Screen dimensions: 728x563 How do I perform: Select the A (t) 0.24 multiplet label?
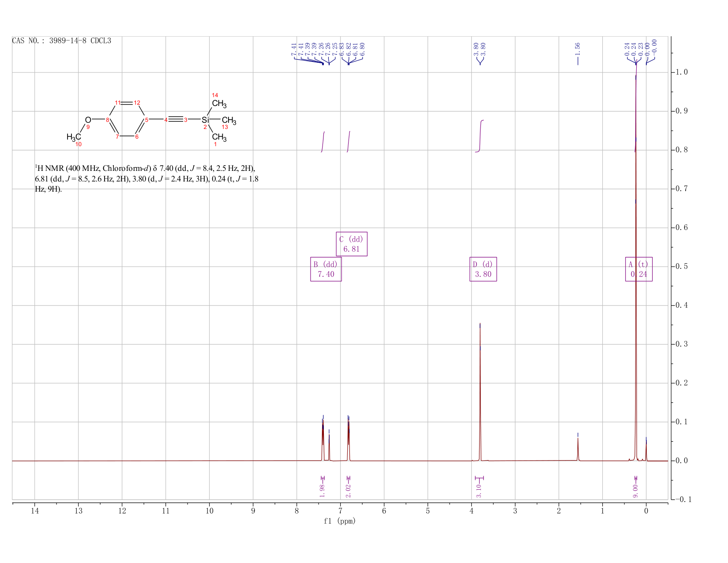tap(639, 269)
